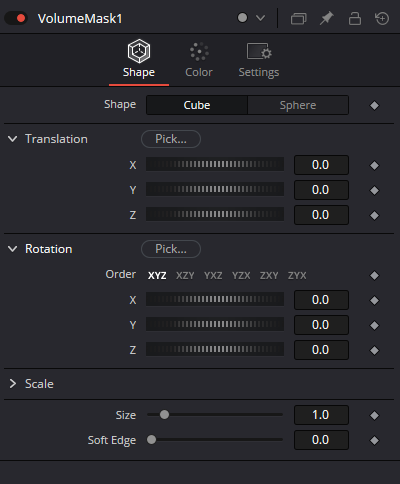
Task: Select XZY rotation order
Action: pyautogui.click(x=185, y=276)
